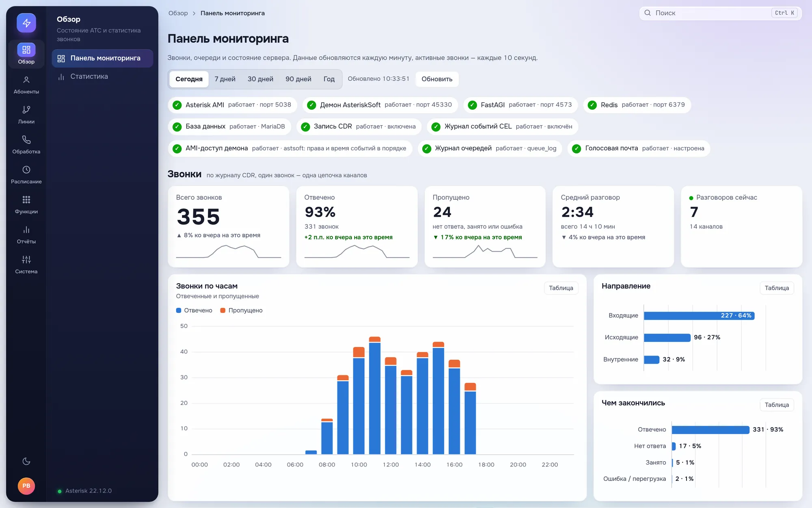This screenshot has width=812, height=508.
Task: Open the Разговоров сейчас 7 card
Action: pos(741,227)
